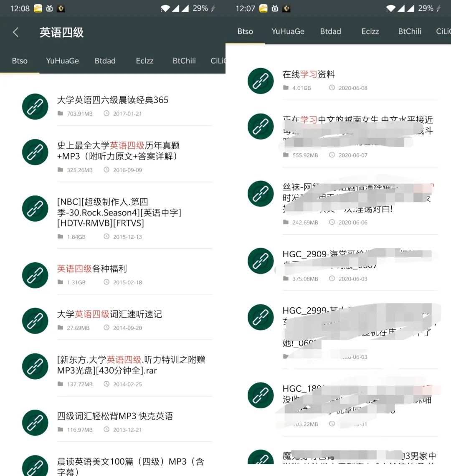
Task: Tap folder icon beside 703.91MB size
Action: 61,114
